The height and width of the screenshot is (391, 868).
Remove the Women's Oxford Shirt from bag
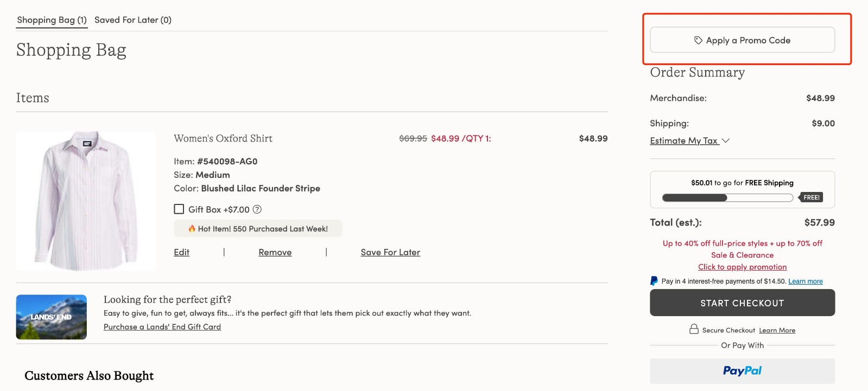275,252
